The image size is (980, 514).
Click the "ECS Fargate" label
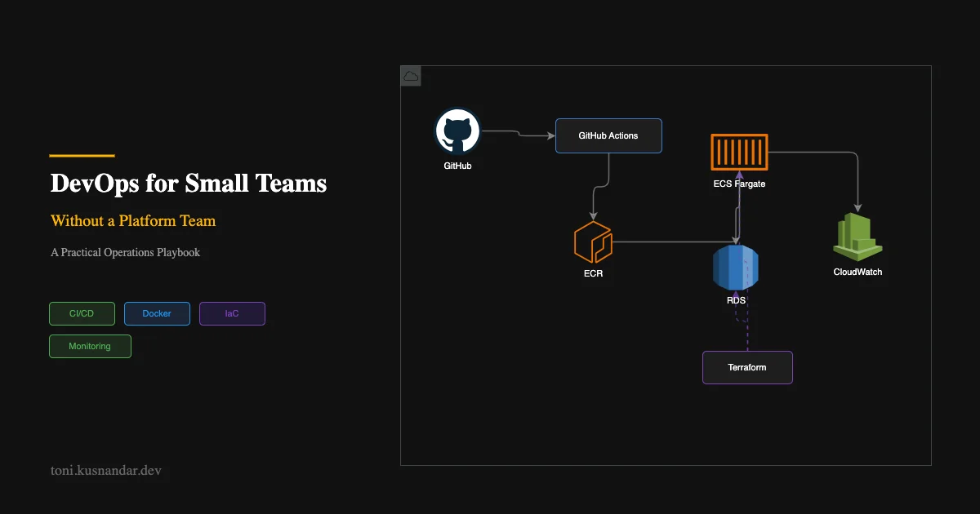point(739,184)
